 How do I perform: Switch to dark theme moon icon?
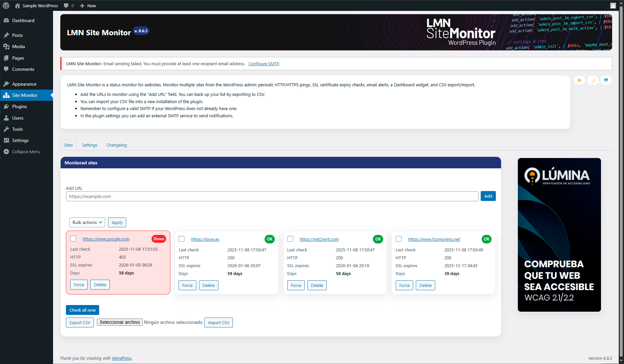(593, 80)
